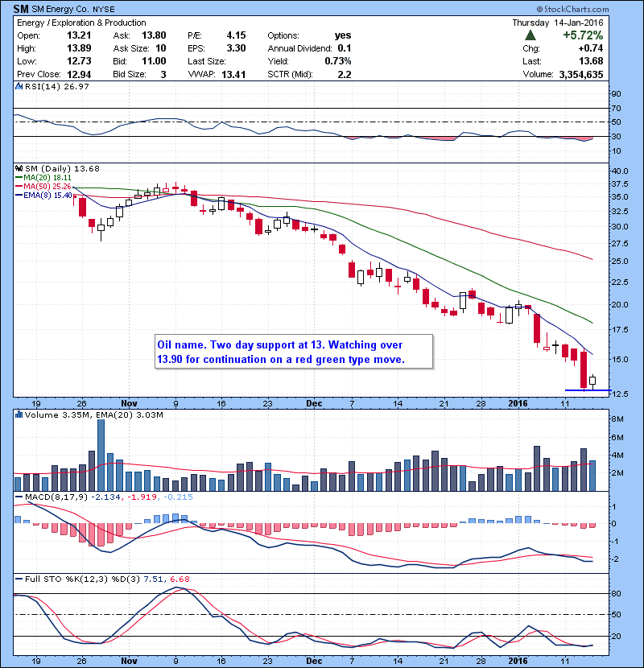Click the Chg value +0.74

(590, 48)
